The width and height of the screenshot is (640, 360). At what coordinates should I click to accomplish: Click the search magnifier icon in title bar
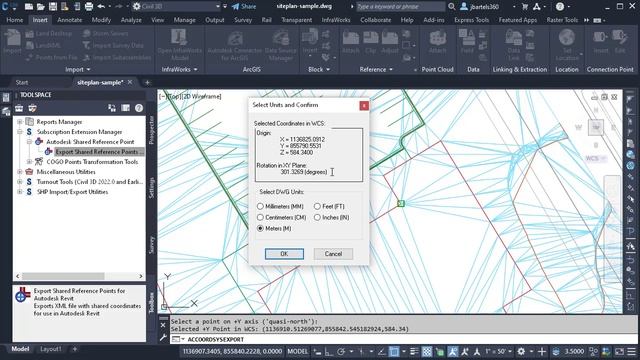pos(451,7)
